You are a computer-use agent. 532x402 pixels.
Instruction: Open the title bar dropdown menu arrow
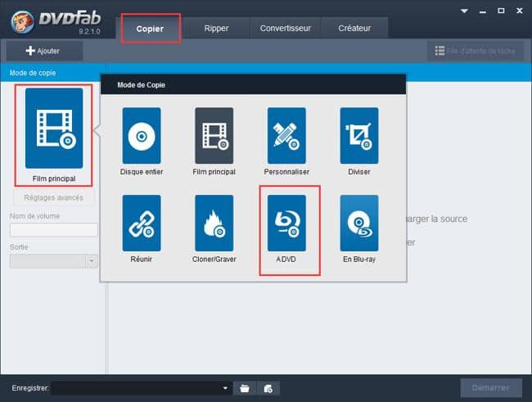click(x=464, y=11)
